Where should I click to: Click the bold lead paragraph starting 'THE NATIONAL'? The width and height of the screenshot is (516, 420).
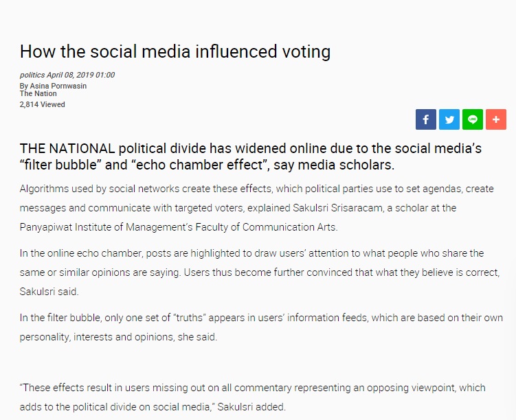click(x=250, y=156)
